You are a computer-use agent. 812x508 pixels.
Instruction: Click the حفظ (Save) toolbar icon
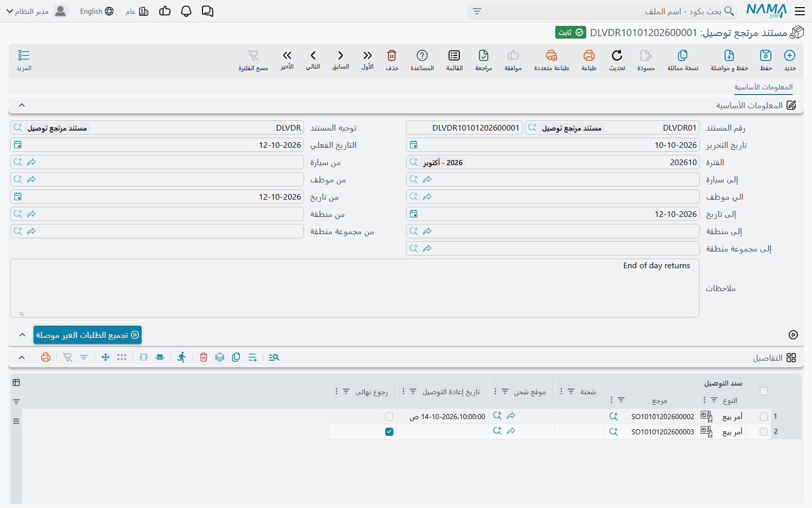pos(766,56)
